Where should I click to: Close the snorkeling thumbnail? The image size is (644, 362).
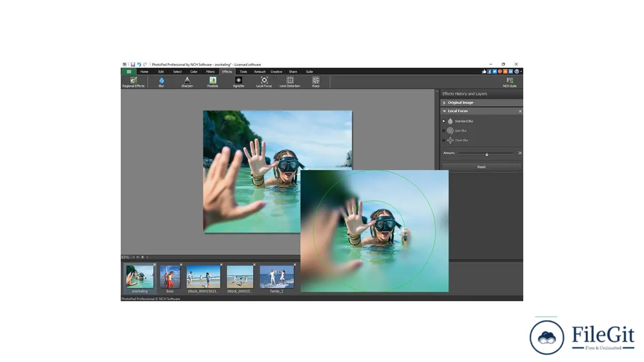154,264
